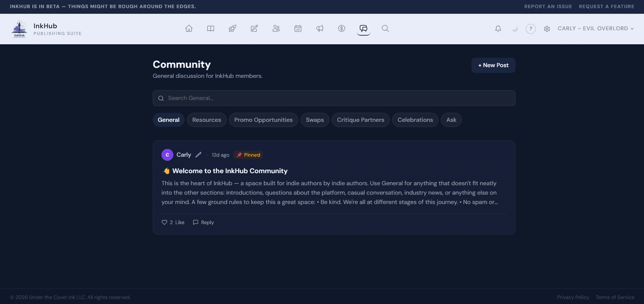Click the InkHub logo image
644x304 pixels.
(x=19, y=29)
